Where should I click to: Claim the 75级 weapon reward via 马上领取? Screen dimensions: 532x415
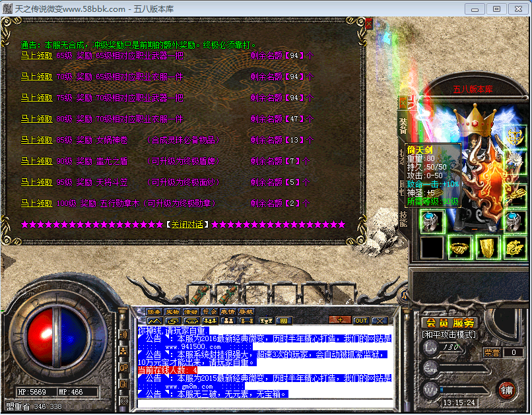pyautogui.click(x=37, y=98)
